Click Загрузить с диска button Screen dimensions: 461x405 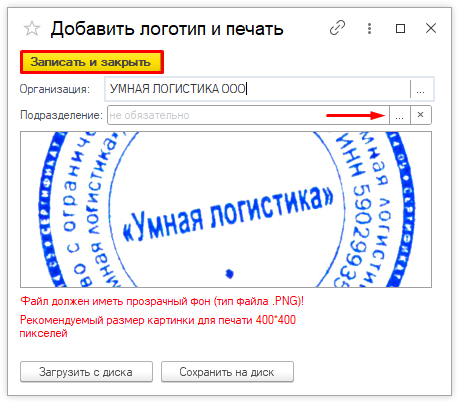coord(86,372)
